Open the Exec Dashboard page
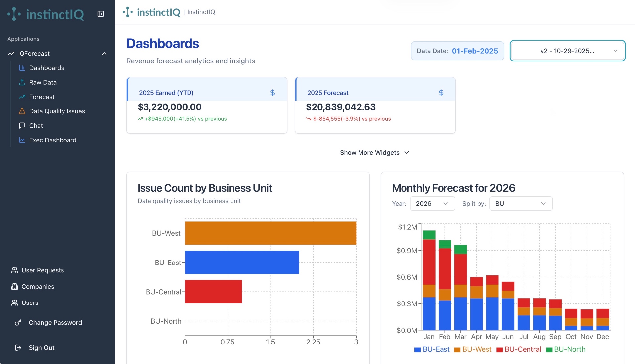Viewport: 635px width, 364px height. (x=53, y=140)
